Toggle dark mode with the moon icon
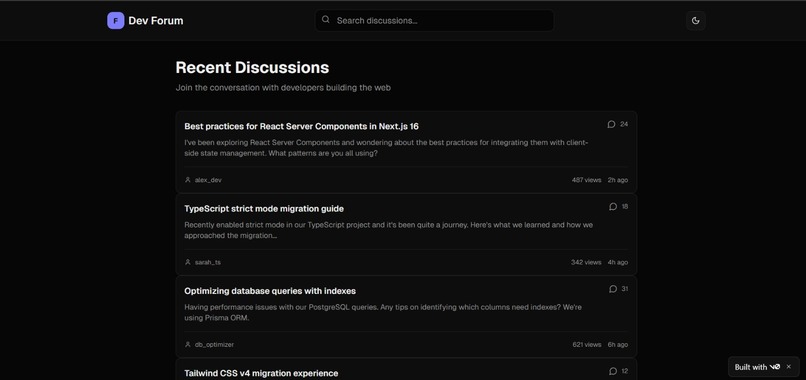The height and width of the screenshot is (380, 806). [x=695, y=21]
